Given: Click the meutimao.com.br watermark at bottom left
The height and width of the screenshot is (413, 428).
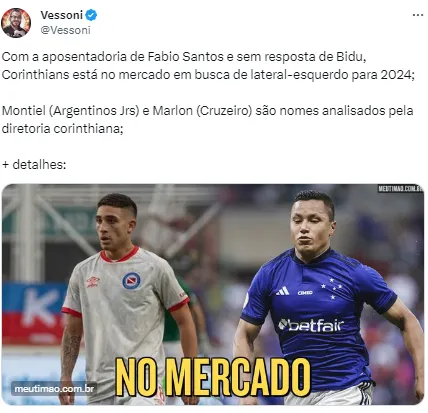Looking at the screenshot, I should pos(54,389).
